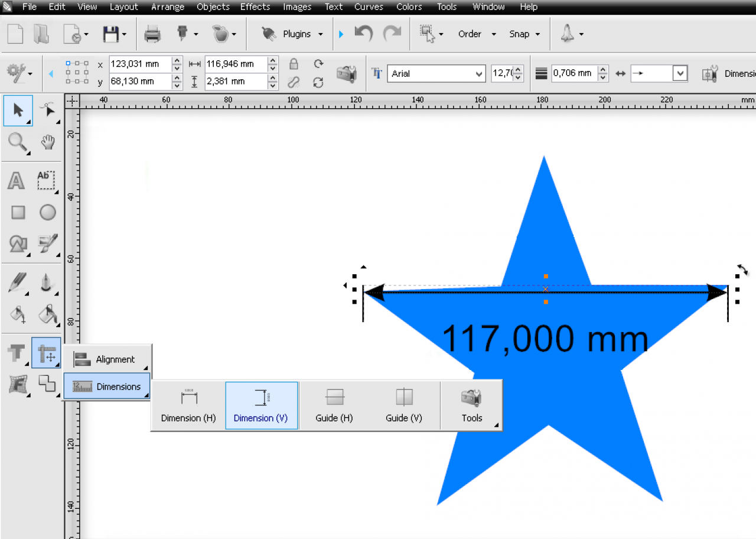The image size is (756, 539).
Task: Open the Arial font dropdown
Action: 479,74
